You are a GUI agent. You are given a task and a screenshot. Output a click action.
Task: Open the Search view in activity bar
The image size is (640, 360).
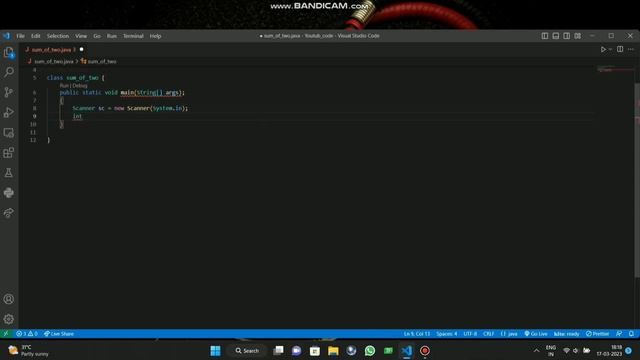(x=9, y=72)
